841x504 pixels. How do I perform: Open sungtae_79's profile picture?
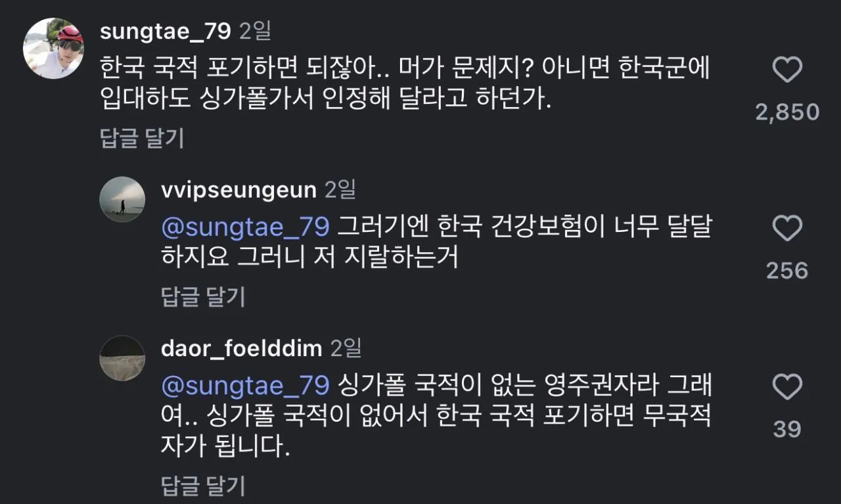[53, 49]
